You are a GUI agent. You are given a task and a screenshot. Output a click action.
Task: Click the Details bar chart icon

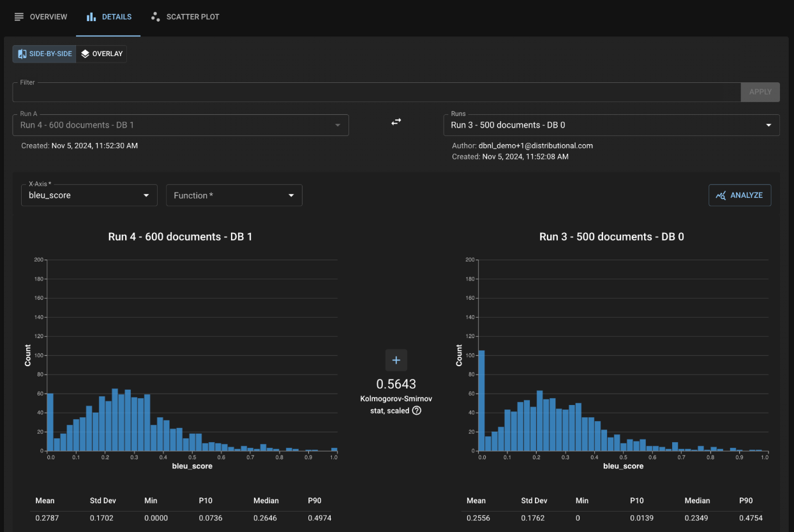(91, 17)
